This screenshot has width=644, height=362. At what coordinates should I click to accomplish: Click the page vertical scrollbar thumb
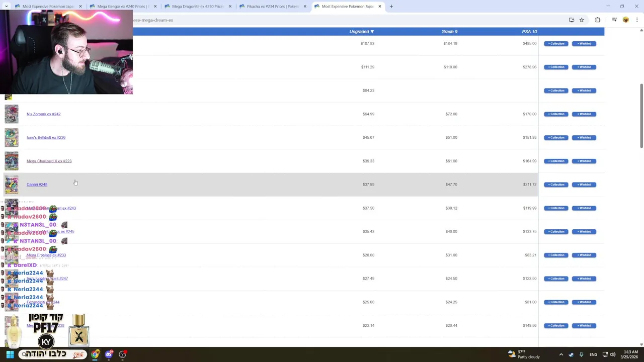click(x=641, y=116)
